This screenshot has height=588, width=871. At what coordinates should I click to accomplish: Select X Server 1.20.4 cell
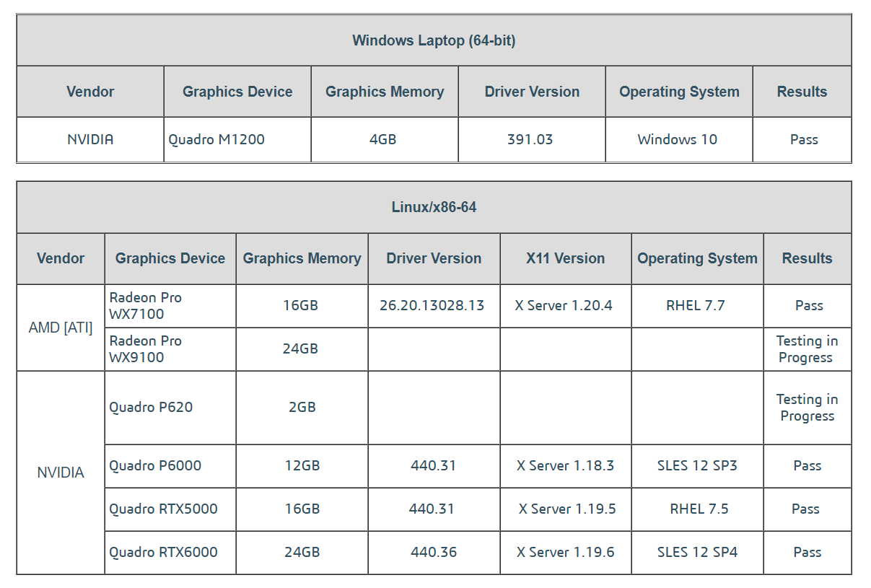tap(566, 306)
